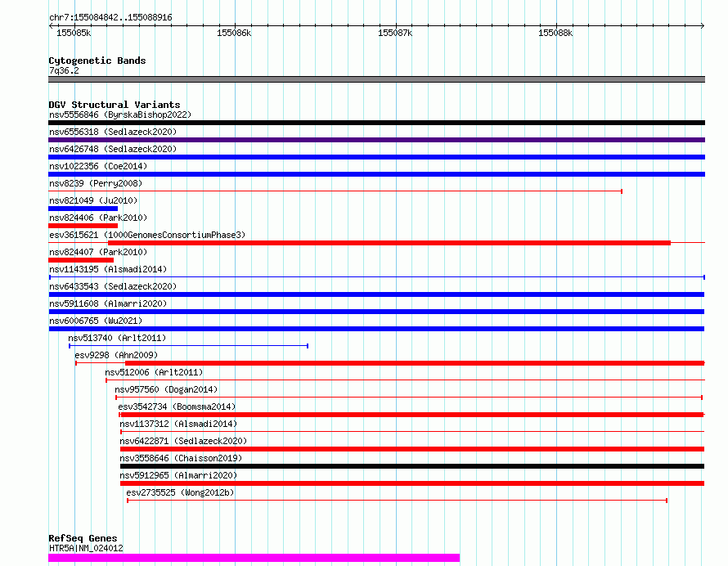Screen dimensions: 728x566
Task: Open nsv512006 (Arlt2011) label
Action: [154, 372]
